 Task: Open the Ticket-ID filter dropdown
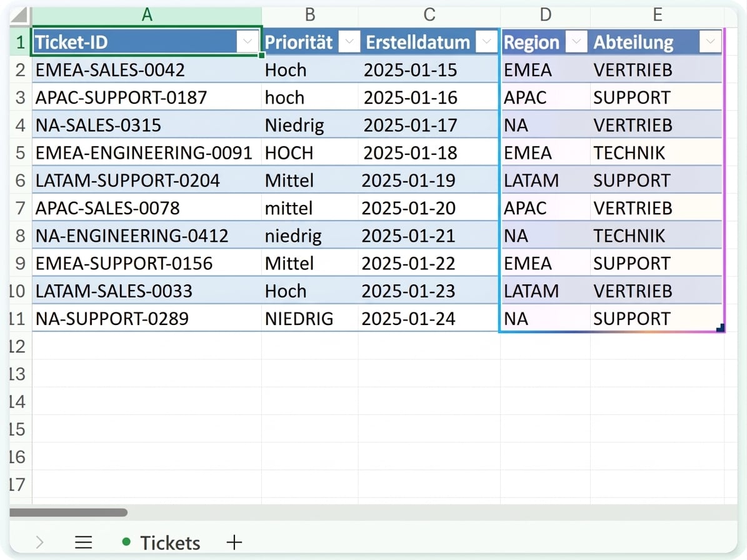click(248, 42)
